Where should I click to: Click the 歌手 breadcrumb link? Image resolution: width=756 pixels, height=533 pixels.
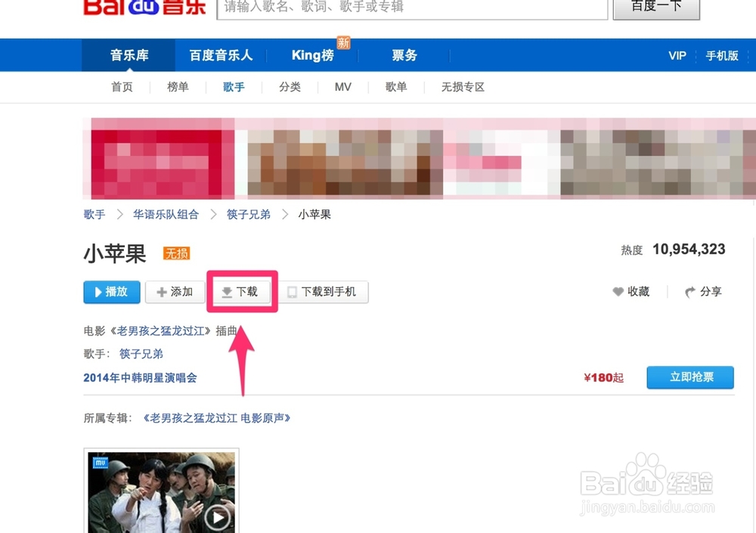[94, 214]
